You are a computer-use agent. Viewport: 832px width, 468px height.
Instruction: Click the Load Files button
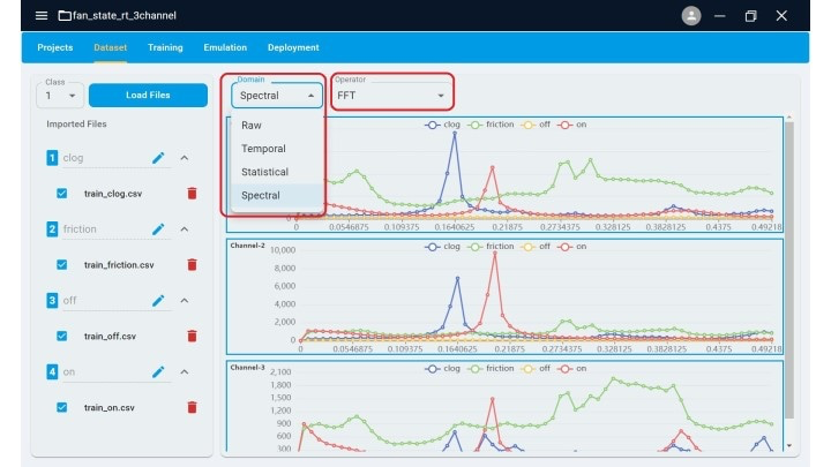point(148,95)
